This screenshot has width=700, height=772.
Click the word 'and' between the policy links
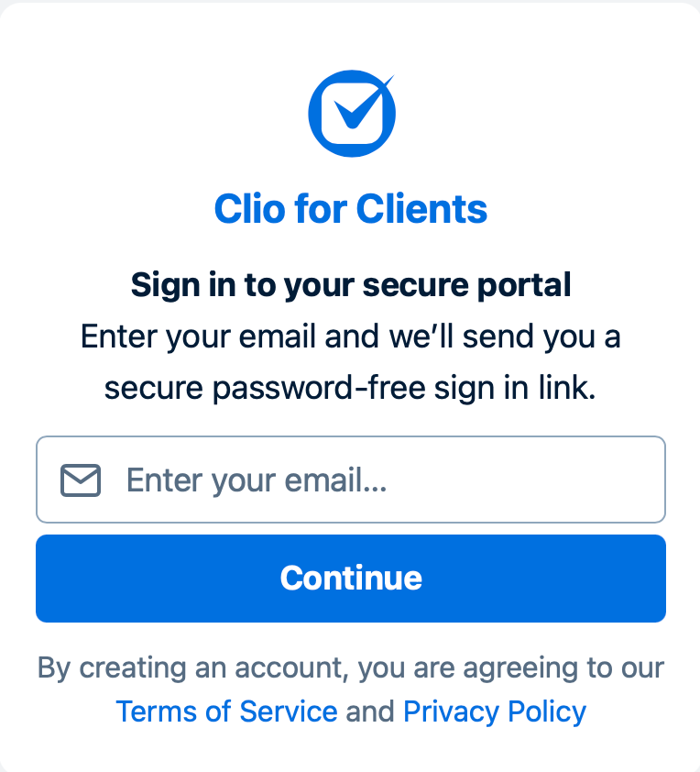pos(370,711)
